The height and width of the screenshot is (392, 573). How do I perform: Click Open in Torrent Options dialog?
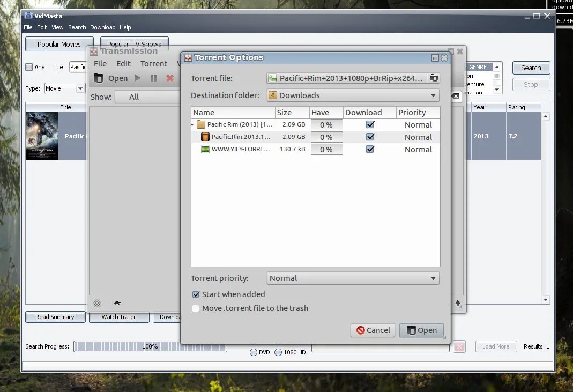(x=421, y=330)
